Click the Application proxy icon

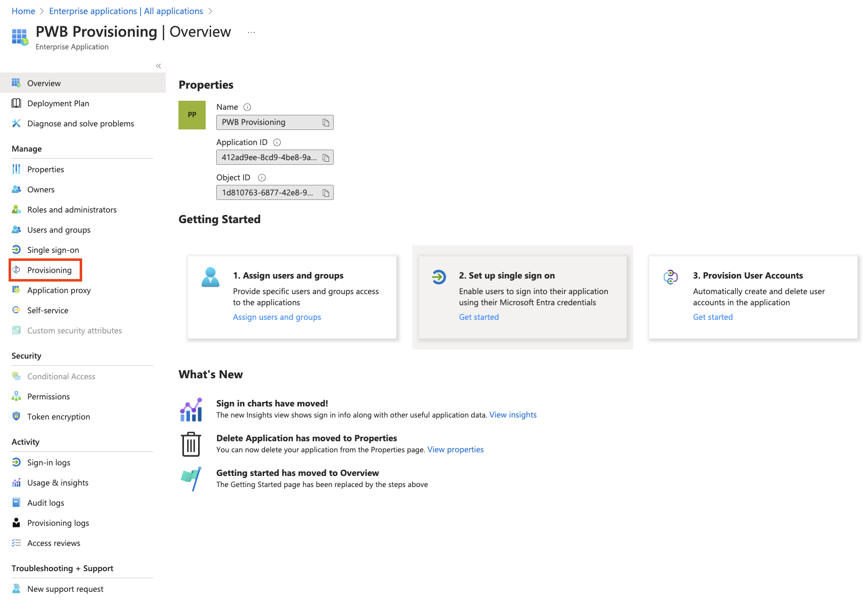(x=16, y=290)
